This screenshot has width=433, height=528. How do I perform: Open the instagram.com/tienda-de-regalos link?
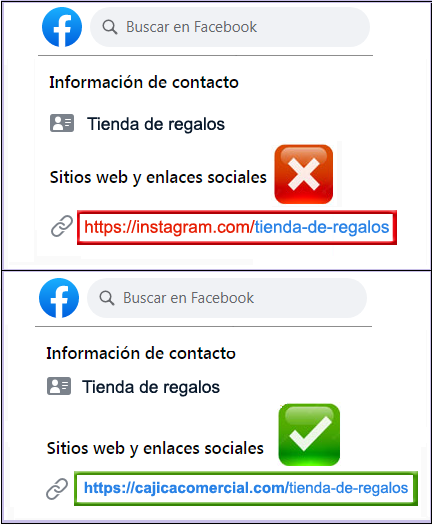click(237, 227)
